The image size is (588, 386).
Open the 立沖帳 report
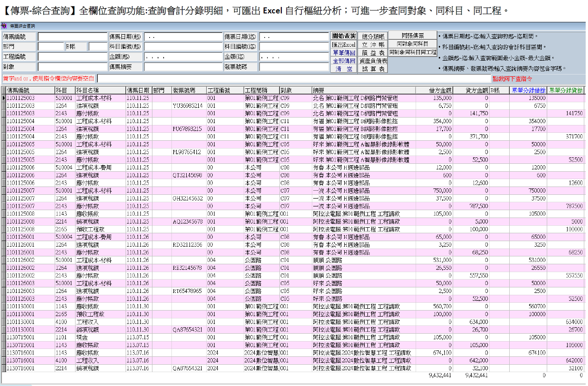pos(373,45)
